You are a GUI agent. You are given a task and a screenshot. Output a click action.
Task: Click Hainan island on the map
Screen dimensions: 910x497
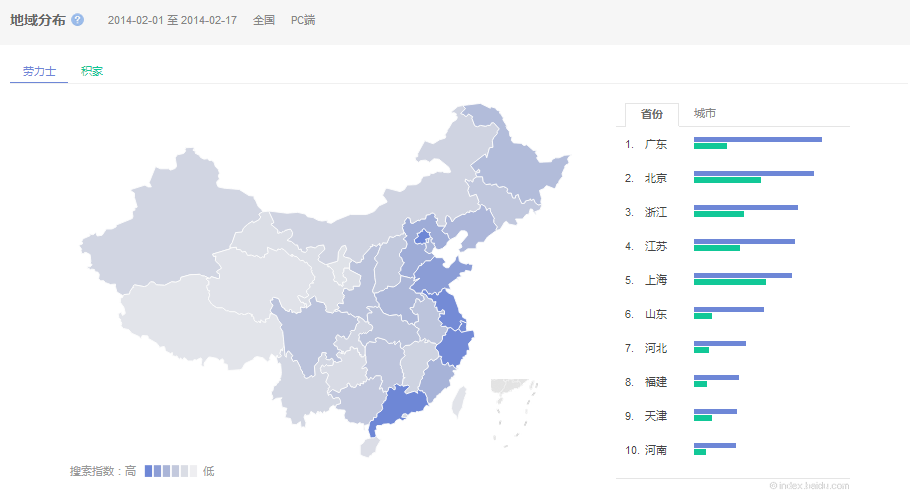pos(370,446)
